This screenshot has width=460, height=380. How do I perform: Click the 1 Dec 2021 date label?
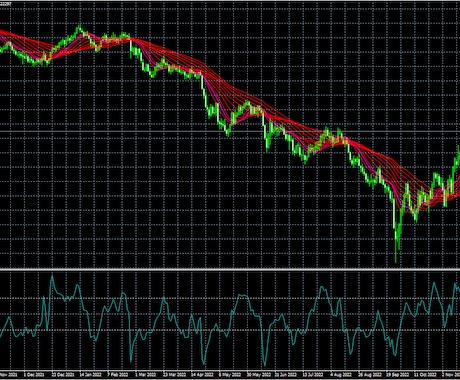pyautogui.click(x=35, y=374)
